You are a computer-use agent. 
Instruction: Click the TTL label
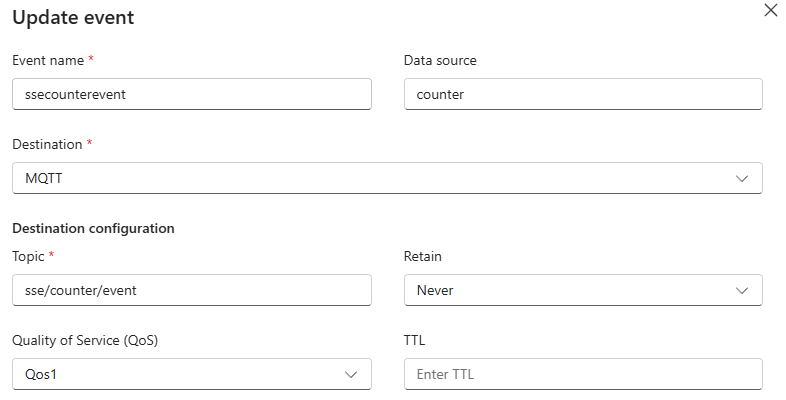pos(414,340)
